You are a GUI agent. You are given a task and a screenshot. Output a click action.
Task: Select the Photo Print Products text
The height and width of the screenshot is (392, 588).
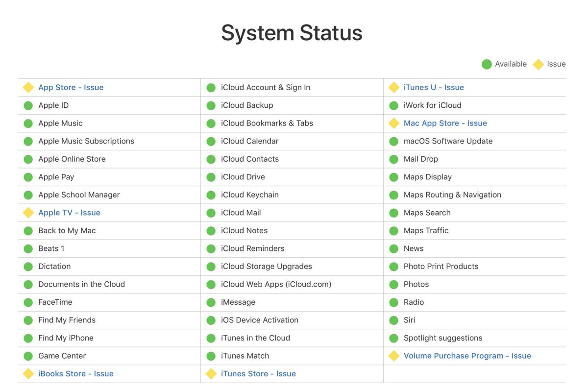tap(441, 266)
